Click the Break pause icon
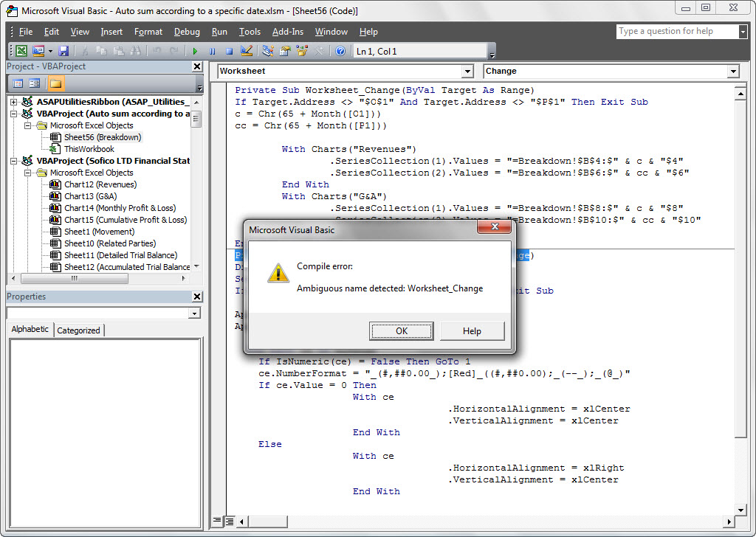 212,51
